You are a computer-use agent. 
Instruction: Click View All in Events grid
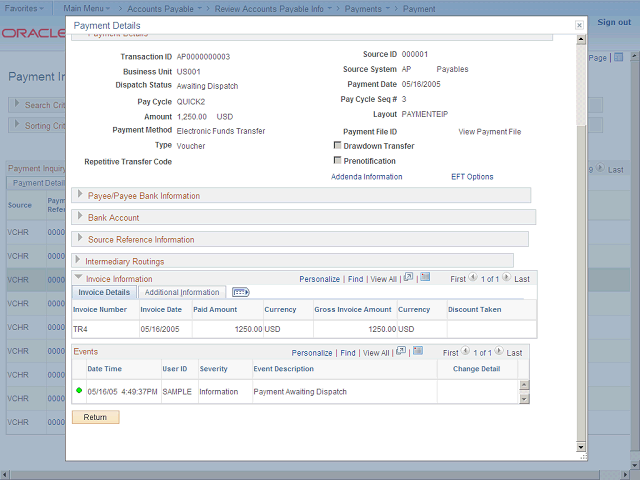[376, 353]
